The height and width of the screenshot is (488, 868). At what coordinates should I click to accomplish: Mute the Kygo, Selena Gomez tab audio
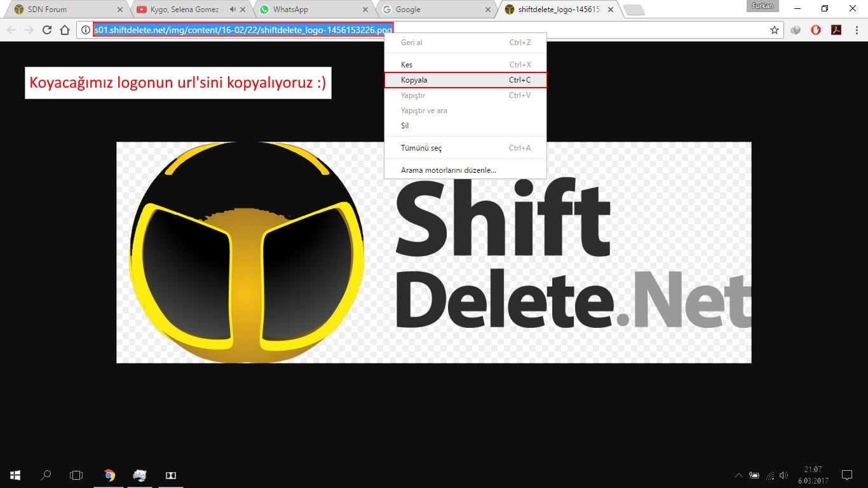[233, 10]
